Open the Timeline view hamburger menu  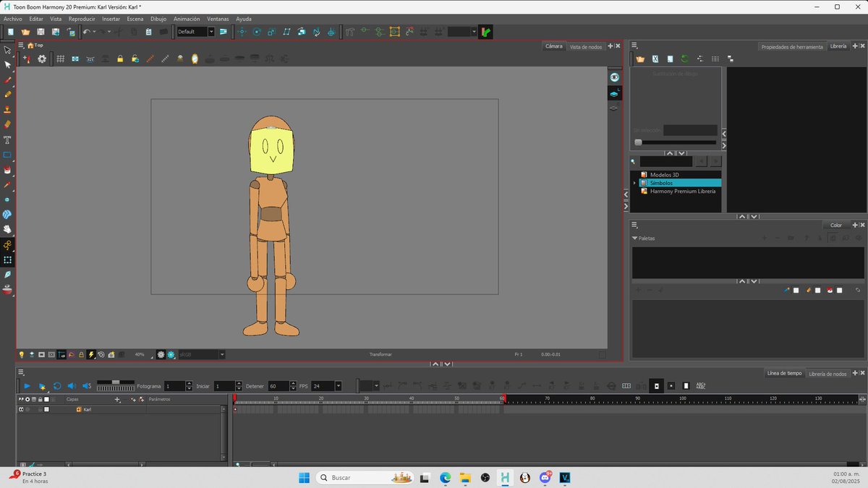click(x=21, y=373)
